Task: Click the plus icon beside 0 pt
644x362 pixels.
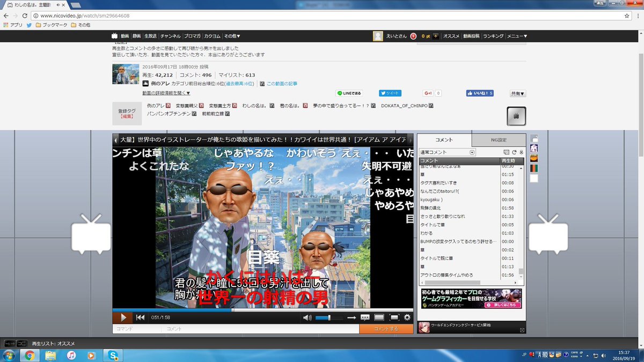Action: tap(436, 36)
